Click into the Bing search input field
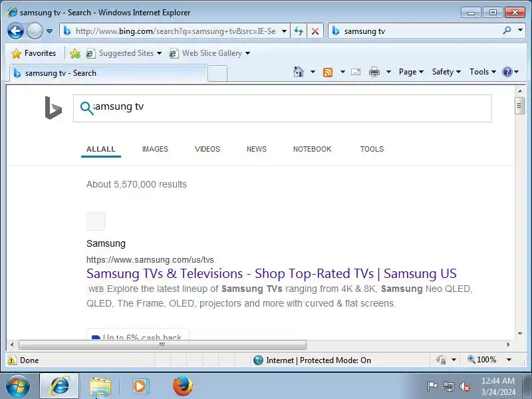This screenshot has height=399, width=532. pyautogui.click(x=282, y=108)
